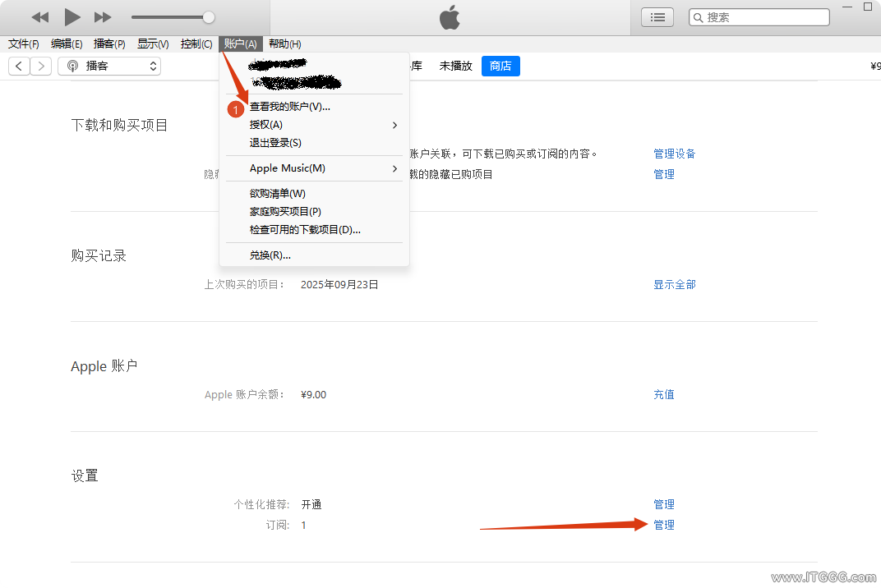The width and height of the screenshot is (881, 588).
Task: Focus the search field
Action: (759, 17)
